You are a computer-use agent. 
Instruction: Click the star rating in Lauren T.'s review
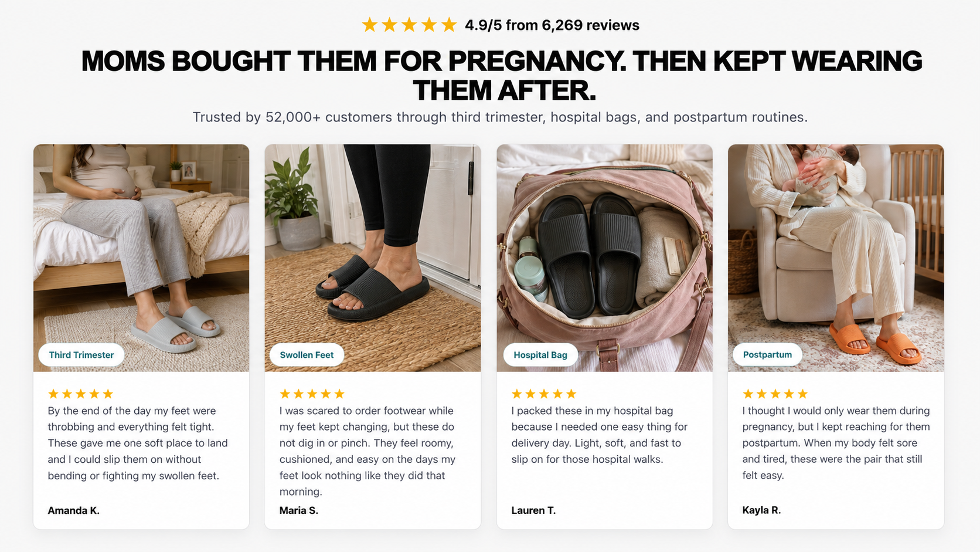[x=544, y=394]
